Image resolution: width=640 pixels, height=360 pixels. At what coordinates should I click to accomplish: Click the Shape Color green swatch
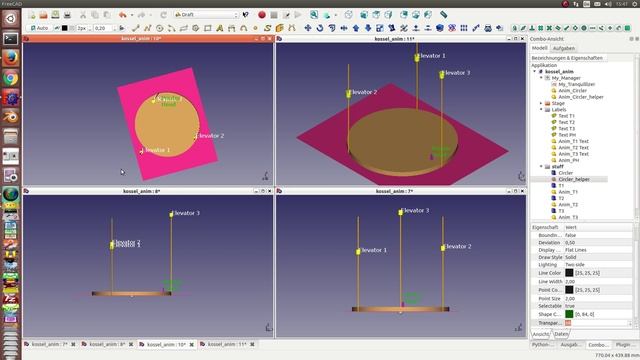pyautogui.click(x=569, y=314)
